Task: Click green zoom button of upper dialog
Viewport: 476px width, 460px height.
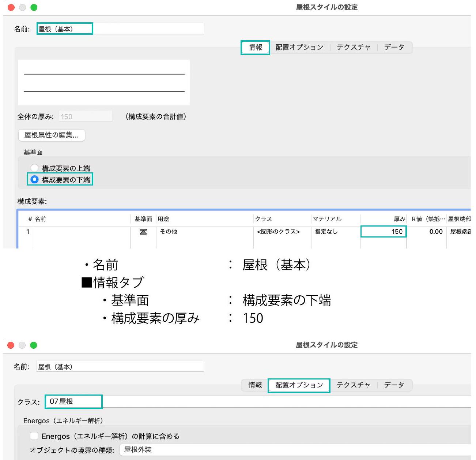Action: (34, 7)
